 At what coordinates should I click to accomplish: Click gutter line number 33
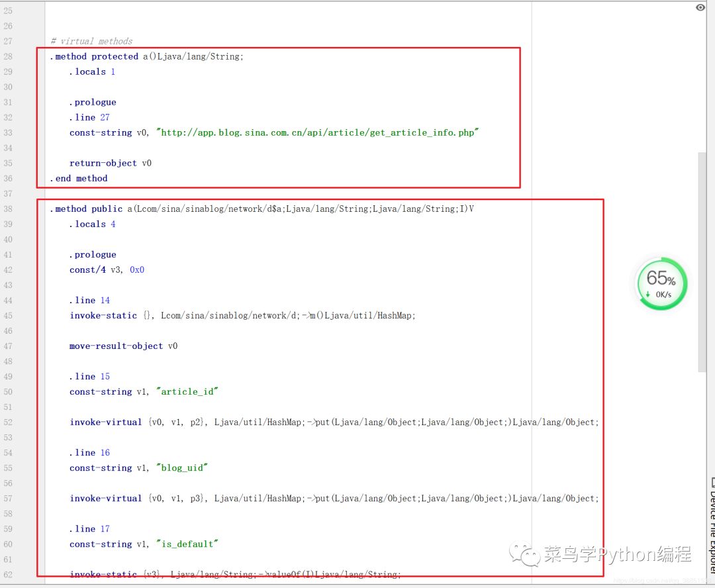pyautogui.click(x=8, y=132)
